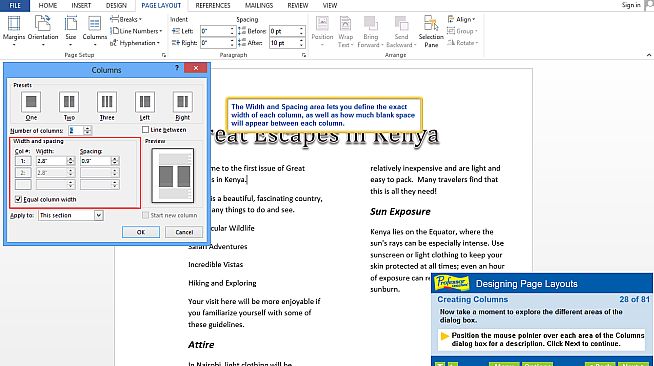Collapse the ribbon with the arrow
654x366 pixels.
(x=649, y=55)
